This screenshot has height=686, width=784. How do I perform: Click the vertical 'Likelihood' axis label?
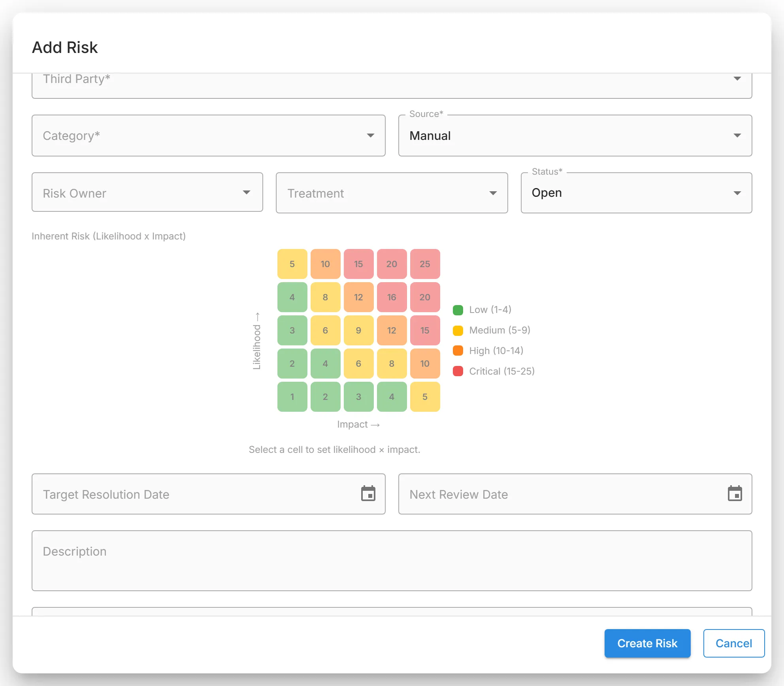tap(257, 341)
